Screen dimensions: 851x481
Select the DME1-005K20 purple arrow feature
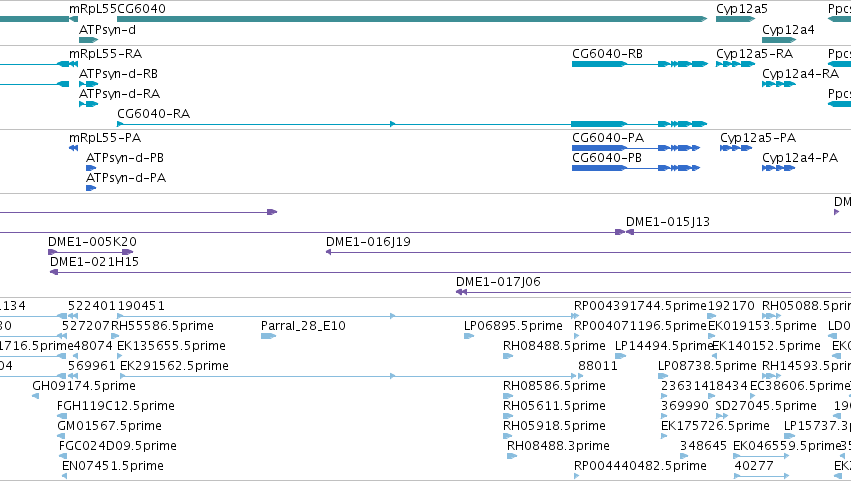pyautogui.click(x=91, y=252)
